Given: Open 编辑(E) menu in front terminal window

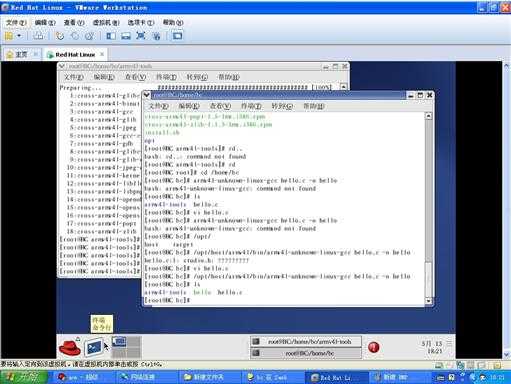Looking at the screenshot, I should tap(189, 106).
